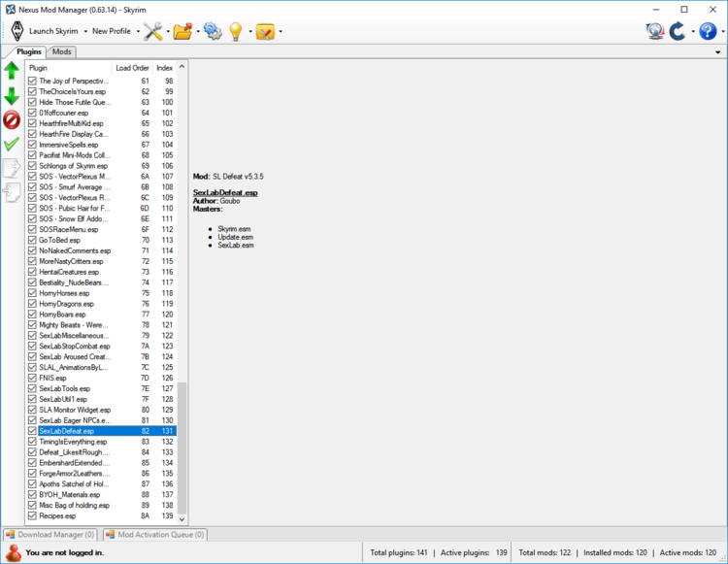Toggle FNIS.esp checkbox
This screenshot has height=564, width=728.
[32, 378]
